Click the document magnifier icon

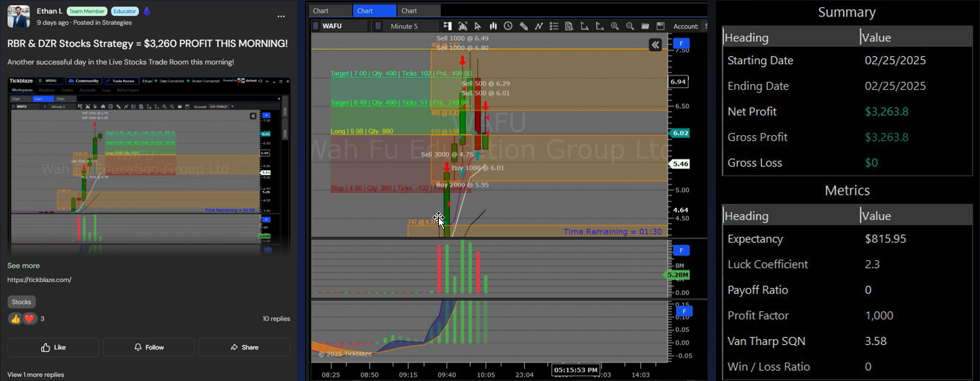[x=569, y=26]
